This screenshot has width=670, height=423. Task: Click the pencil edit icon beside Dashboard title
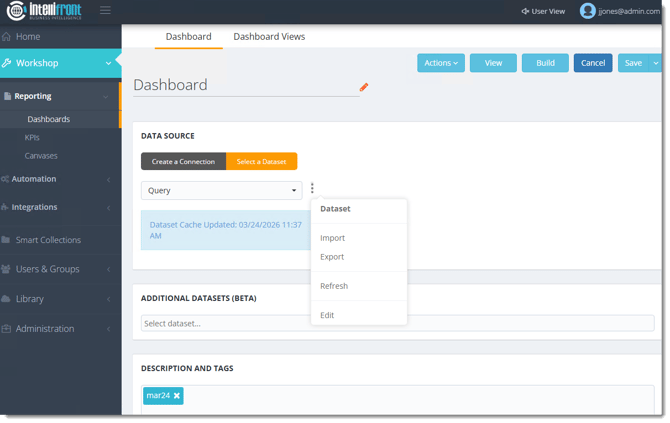pos(364,87)
